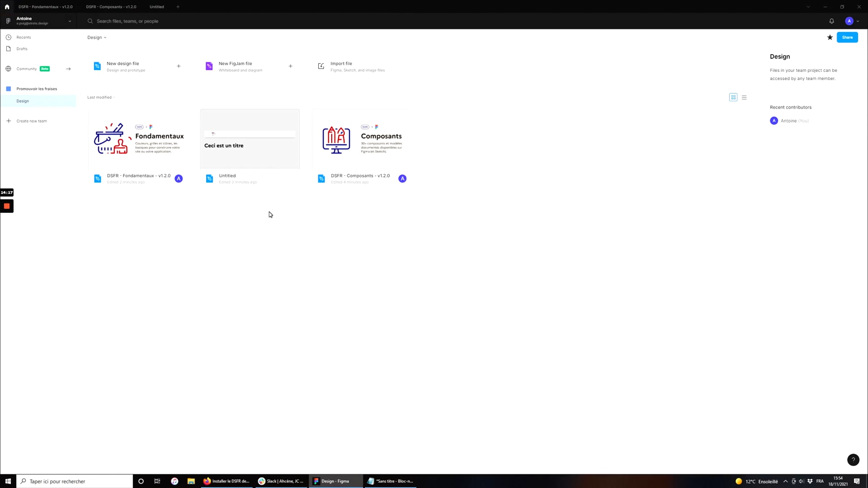
Task: Switch to list view layout
Action: pos(744,97)
